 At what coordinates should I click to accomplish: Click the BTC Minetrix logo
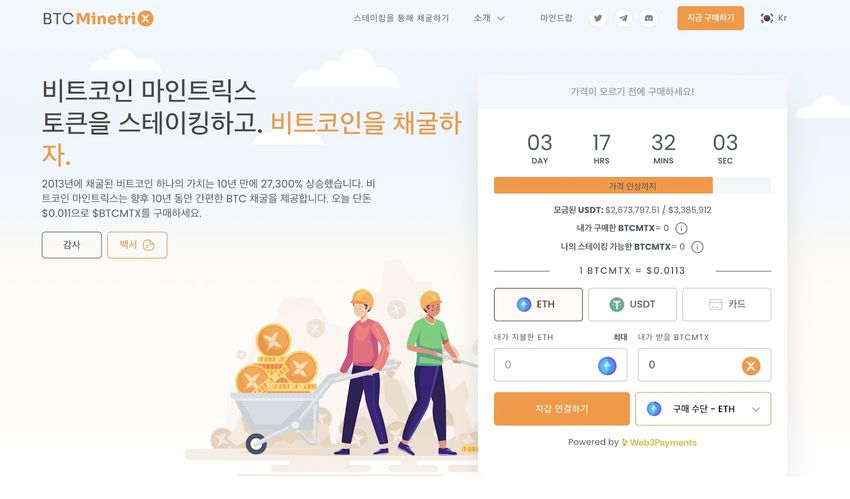pos(98,18)
